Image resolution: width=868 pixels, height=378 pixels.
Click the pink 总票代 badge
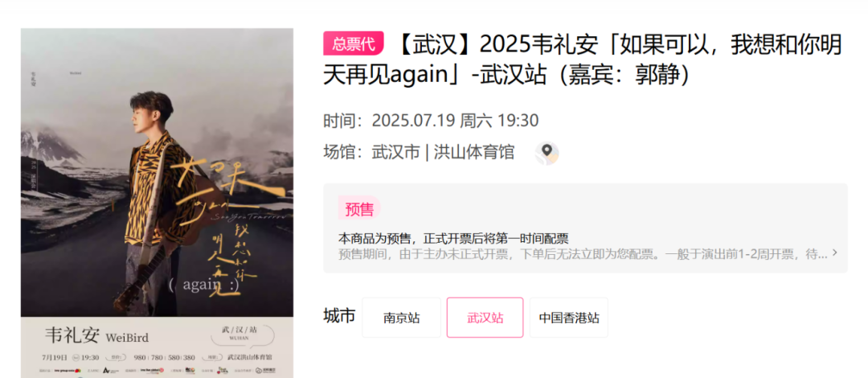(353, 43)
